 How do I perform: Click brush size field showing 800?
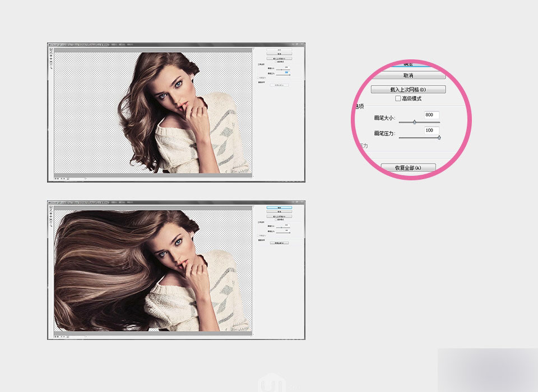point(432,115)
